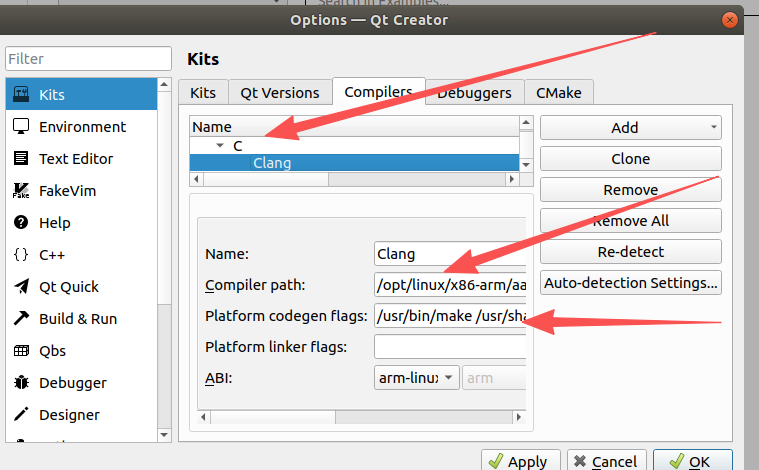Select the Text Editor icon

coord(21,158)
